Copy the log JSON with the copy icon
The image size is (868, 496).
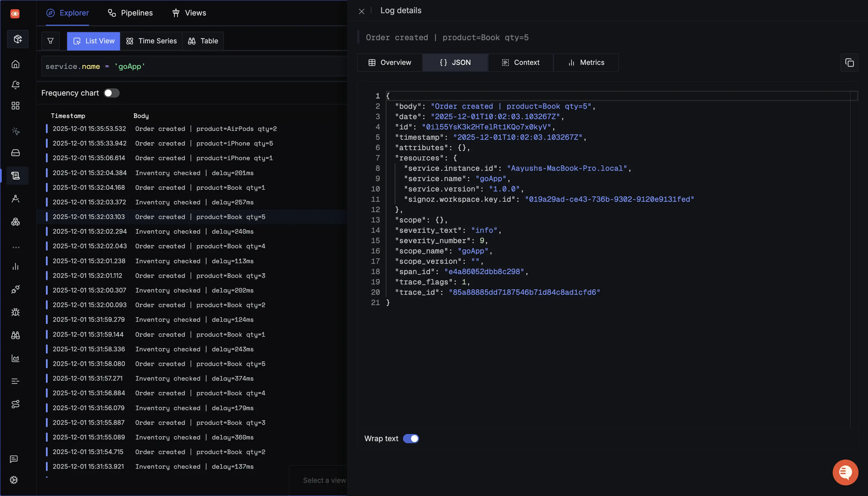850,62
